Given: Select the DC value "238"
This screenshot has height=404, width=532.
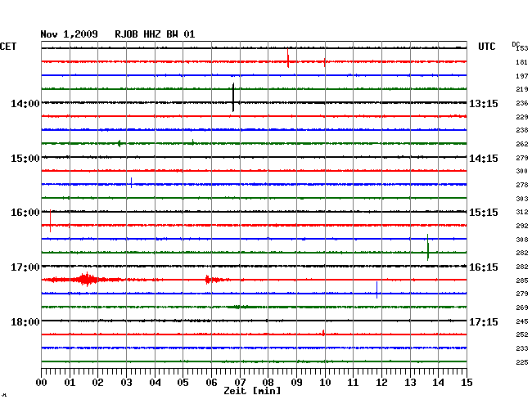Looking at the screenshot, I should (522, 130).
